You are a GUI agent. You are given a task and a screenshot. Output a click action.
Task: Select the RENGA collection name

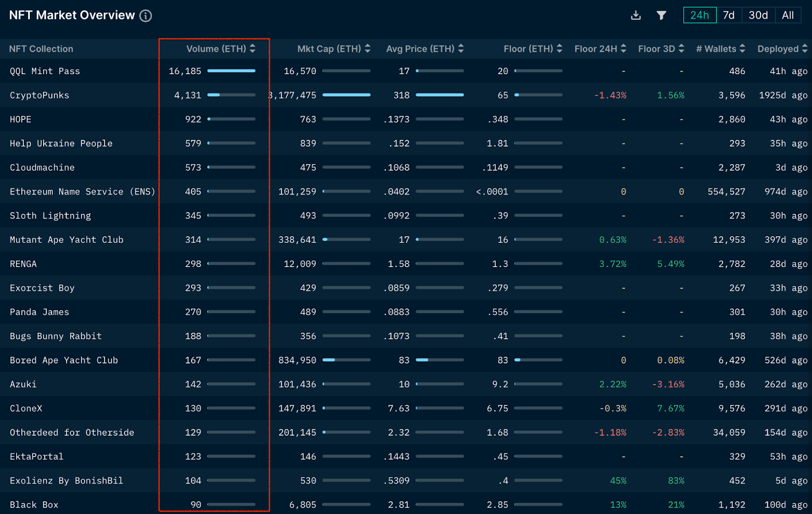coord(23,264)
